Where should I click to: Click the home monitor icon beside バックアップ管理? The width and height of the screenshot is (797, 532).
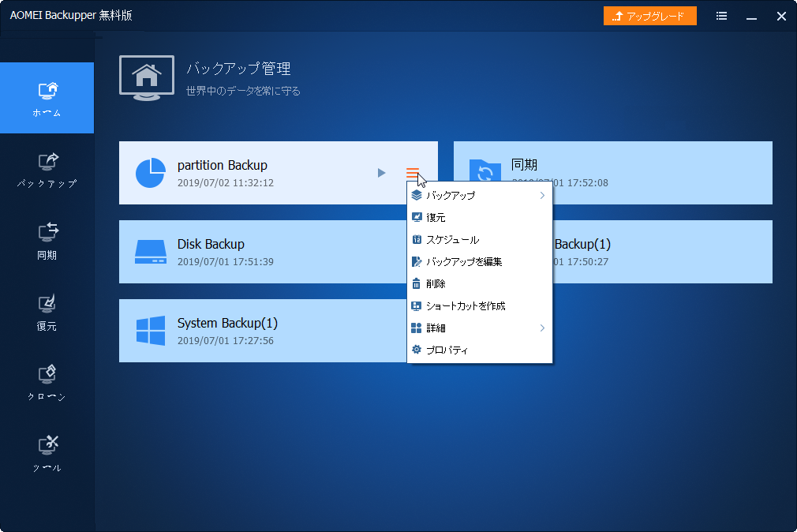[147, 77]
